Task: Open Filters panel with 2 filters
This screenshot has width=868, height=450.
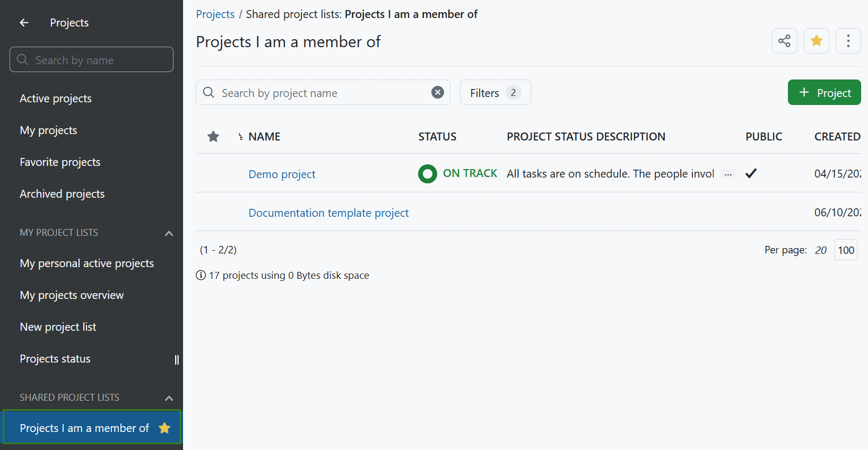Action: [495, 93]
